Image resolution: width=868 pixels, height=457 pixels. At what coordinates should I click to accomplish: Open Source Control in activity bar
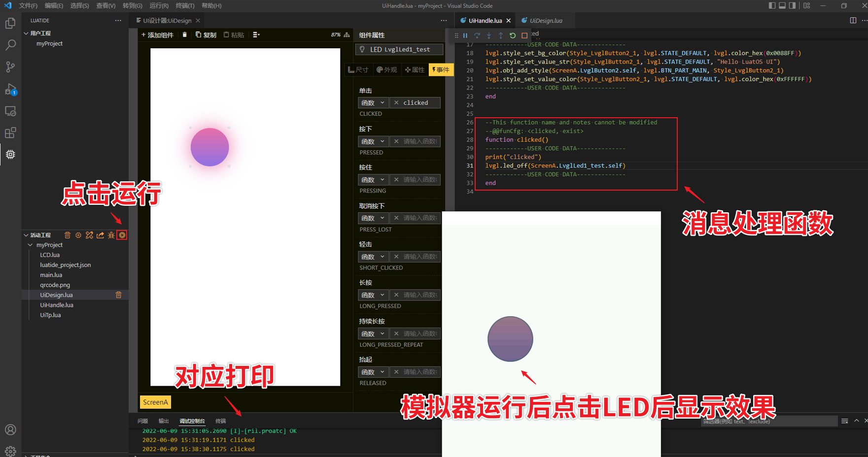click(x=10, y=67)
